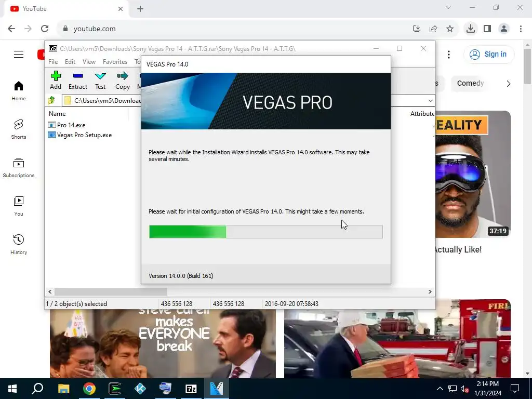This screenshot has width=532, height=399.
Task: Open Chrome three-dot menu
Action: (x=521, y=29)
